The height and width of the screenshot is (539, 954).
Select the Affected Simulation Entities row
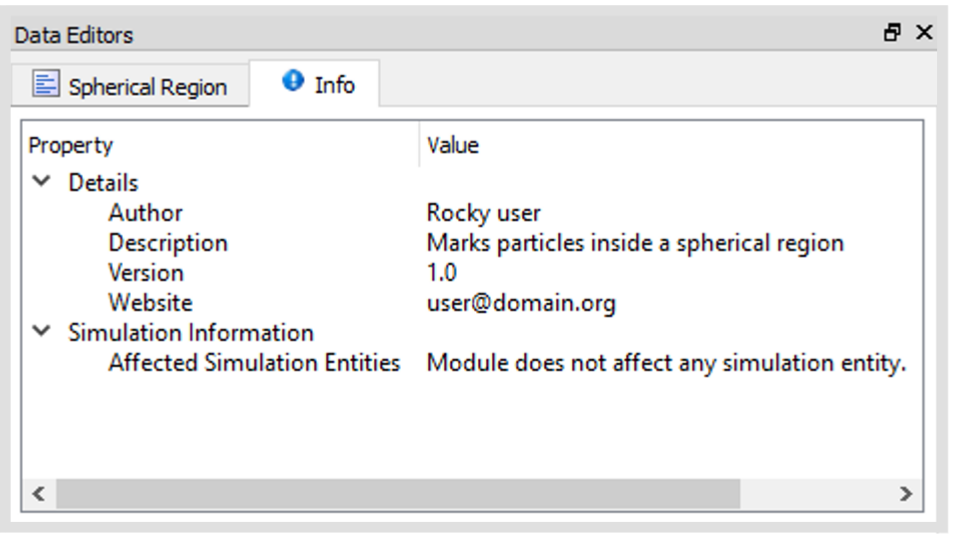pyautogui.click(x=472, y=363)
